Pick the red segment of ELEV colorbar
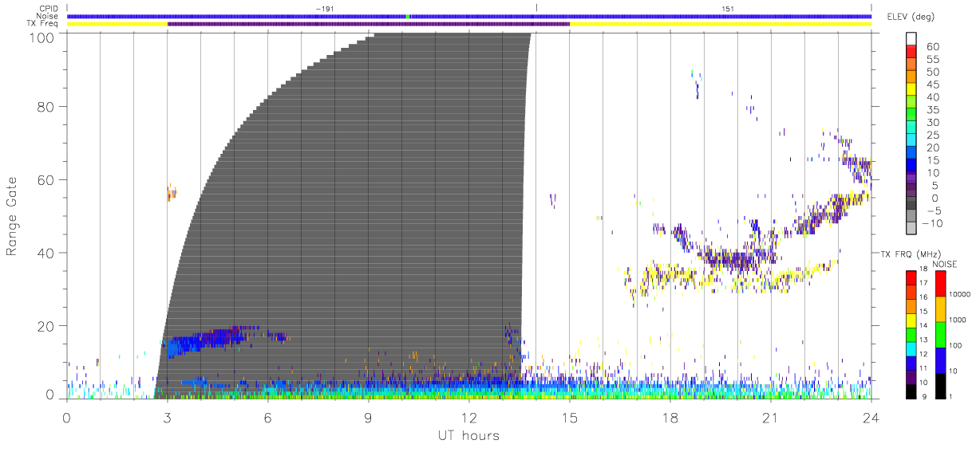The width and height of the screenshot is (980, 452). 911,51
